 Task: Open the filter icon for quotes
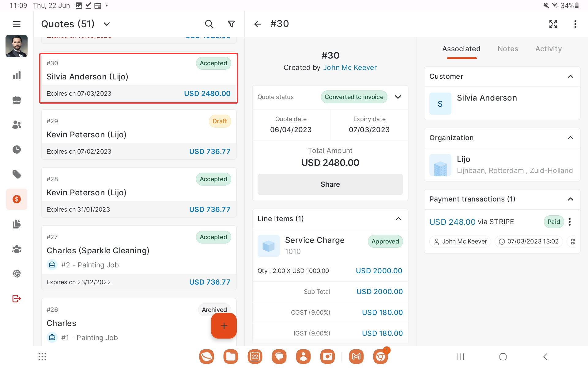[232, 24]
